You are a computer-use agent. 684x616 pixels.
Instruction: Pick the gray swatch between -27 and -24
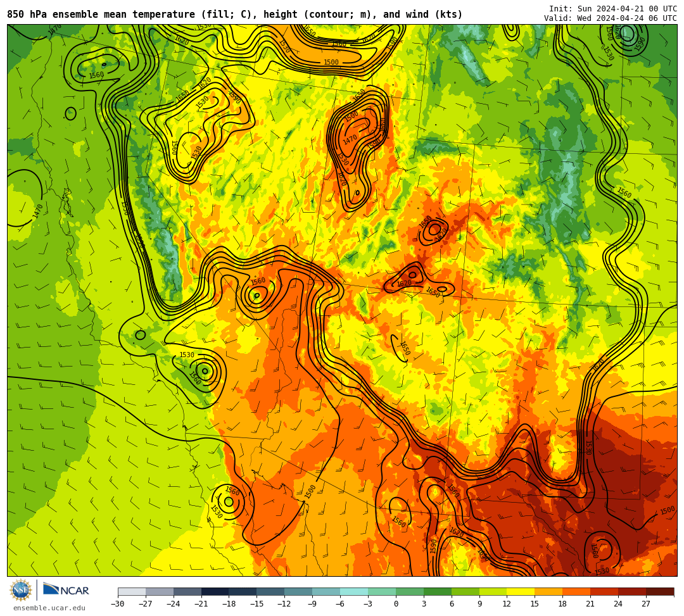[160, 591]
